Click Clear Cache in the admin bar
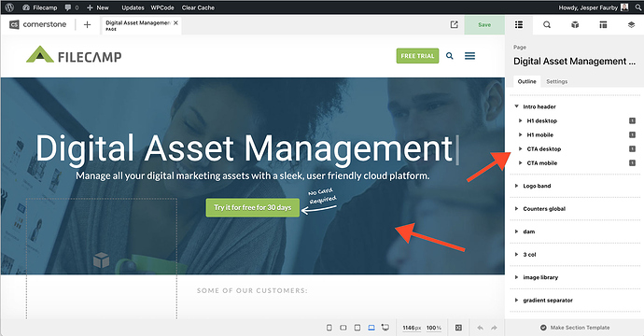The height and width of the screenshot is (336, 644). (x=198, y=7)
